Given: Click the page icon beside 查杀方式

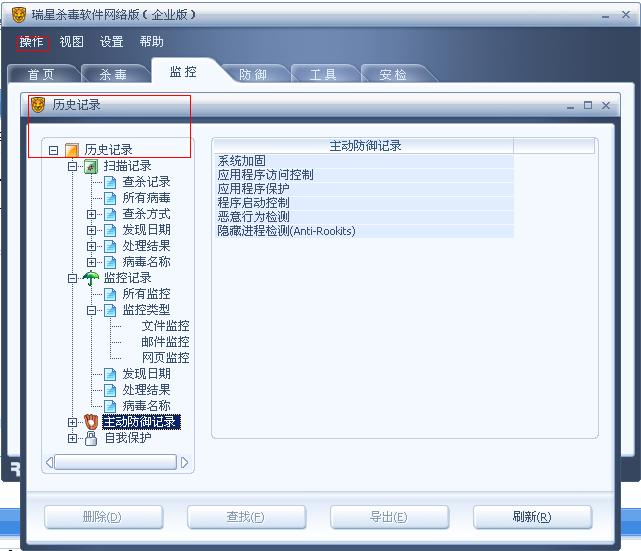Looking at the screenshot, I should (x=110, y=214).
